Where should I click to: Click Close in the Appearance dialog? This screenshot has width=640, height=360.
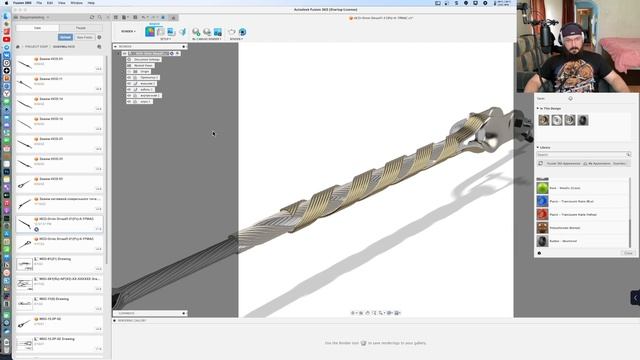coord(628,253)
